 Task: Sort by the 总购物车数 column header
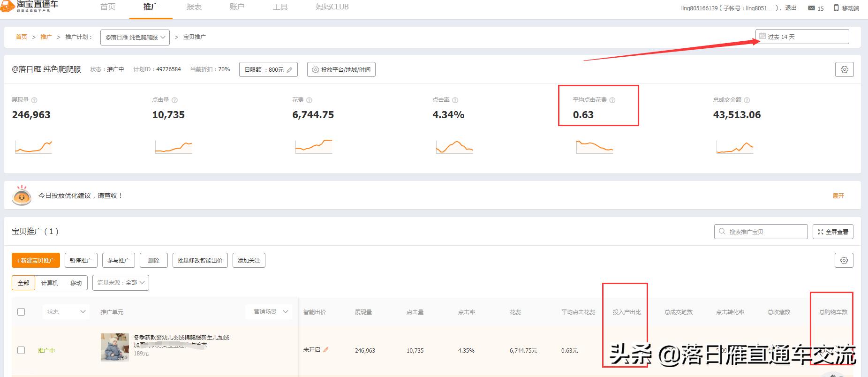click(833, 312)
